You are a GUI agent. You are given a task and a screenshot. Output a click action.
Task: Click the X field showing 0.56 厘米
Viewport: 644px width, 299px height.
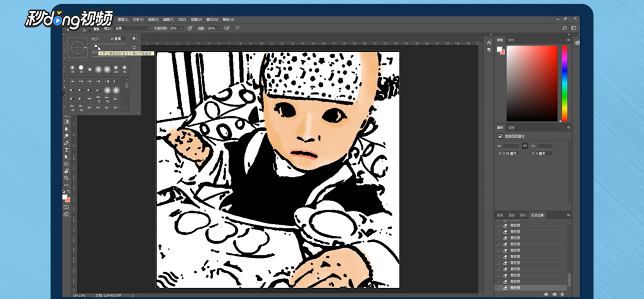(511, 153)
